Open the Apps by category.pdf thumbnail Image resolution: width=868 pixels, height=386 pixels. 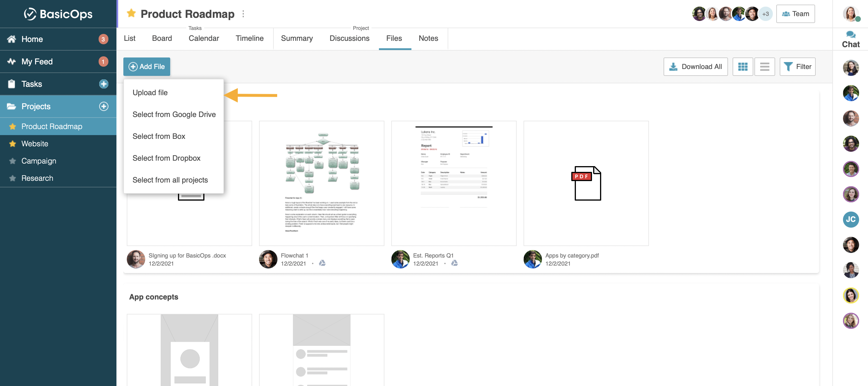(x=586, y=183)
